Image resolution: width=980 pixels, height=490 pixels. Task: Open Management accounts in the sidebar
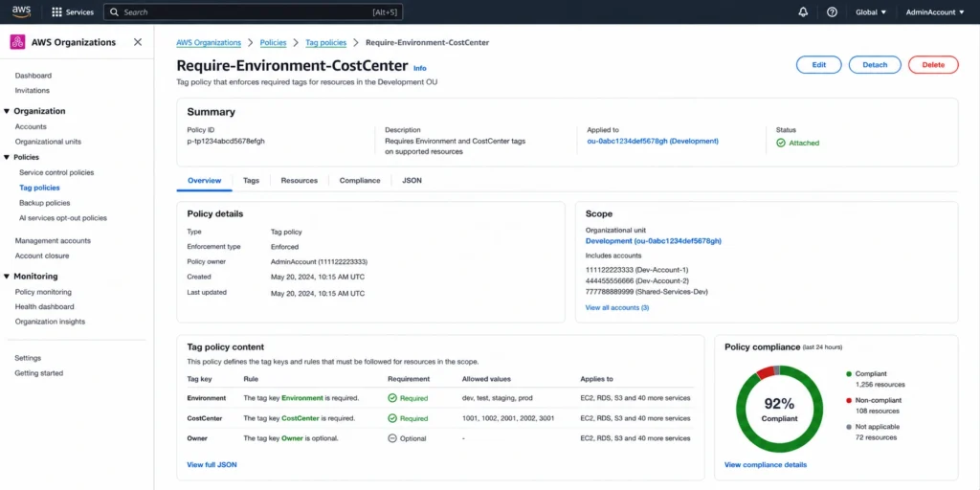click(53, 240)
